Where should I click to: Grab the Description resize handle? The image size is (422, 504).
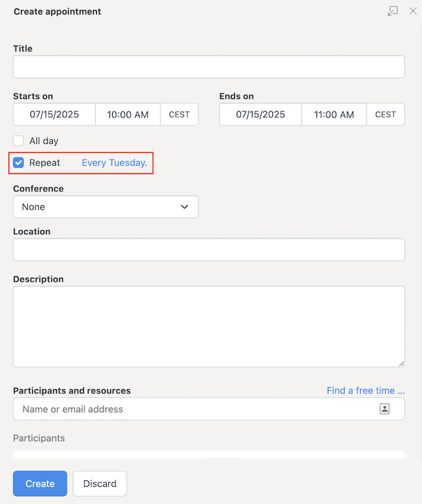[x=402, y=363]
